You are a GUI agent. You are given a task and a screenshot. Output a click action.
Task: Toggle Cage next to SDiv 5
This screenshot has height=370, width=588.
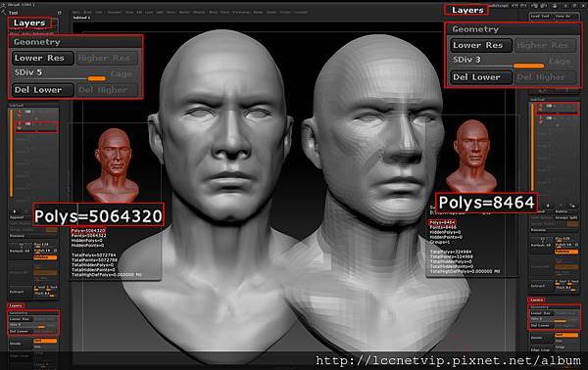point(122,73)
